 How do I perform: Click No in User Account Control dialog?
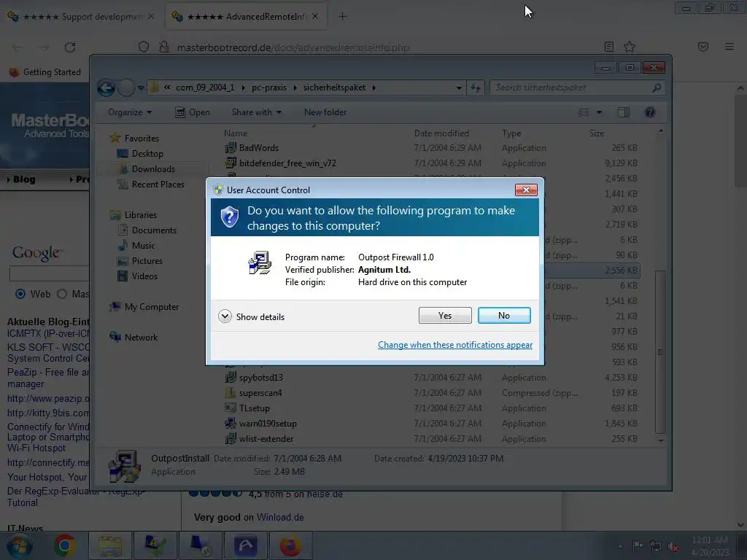[x=504, y=315]
